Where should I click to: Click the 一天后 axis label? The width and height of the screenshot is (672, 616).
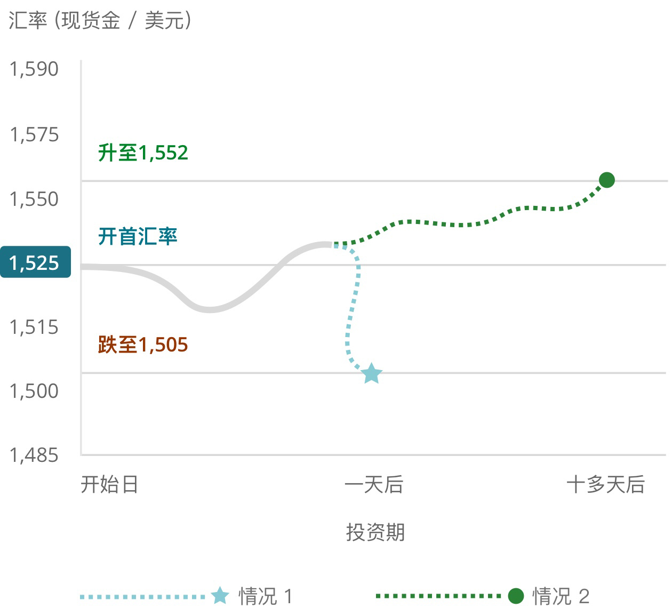point(374,484)
